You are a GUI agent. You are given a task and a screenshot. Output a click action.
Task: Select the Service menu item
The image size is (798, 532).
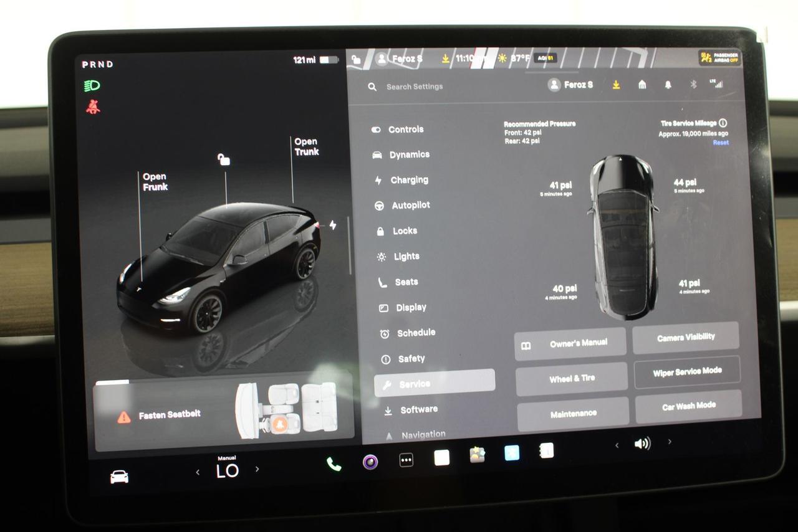point(435,383)
